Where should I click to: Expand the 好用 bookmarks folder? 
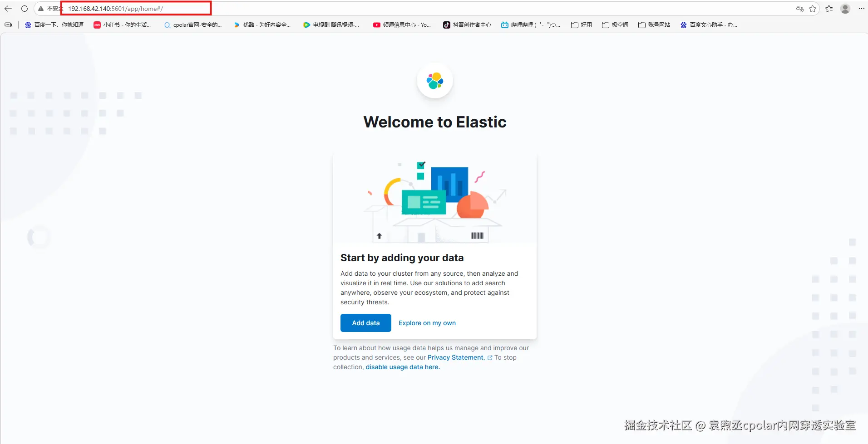(582, 25)
